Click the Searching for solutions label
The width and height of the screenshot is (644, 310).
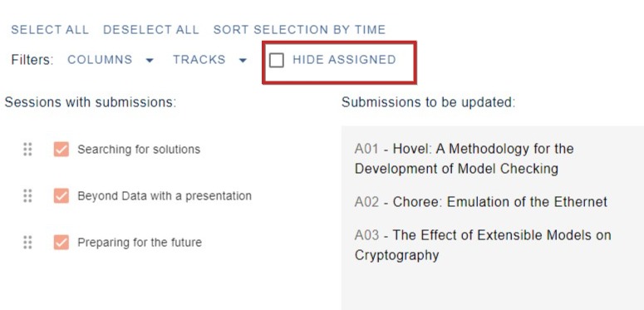tap(139, 150)
